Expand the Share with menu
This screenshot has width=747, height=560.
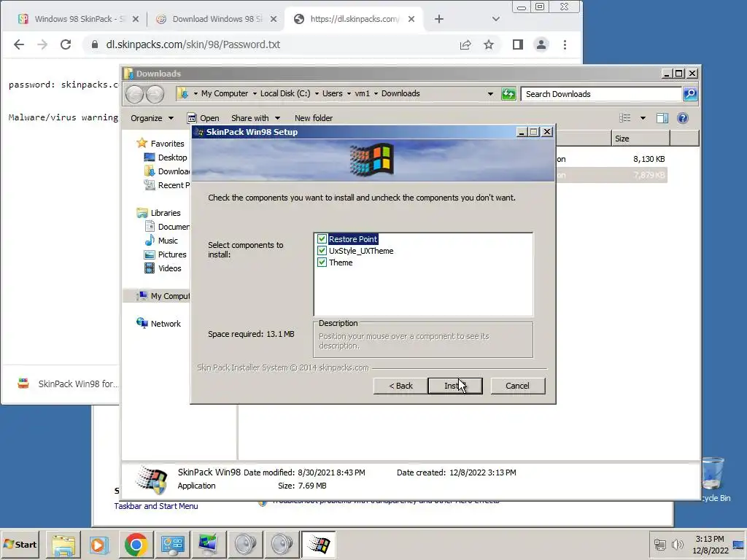(255, 118)
